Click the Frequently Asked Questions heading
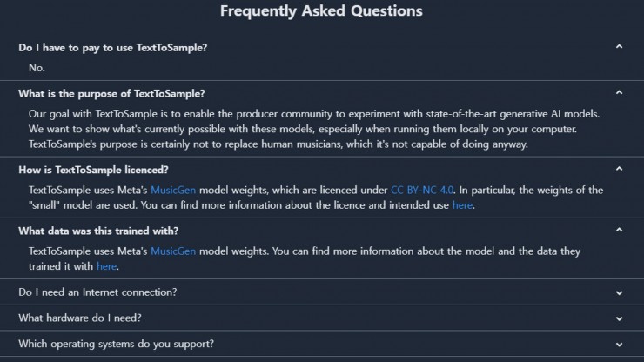This screenshot has width=644, height=362. point(321,11)
